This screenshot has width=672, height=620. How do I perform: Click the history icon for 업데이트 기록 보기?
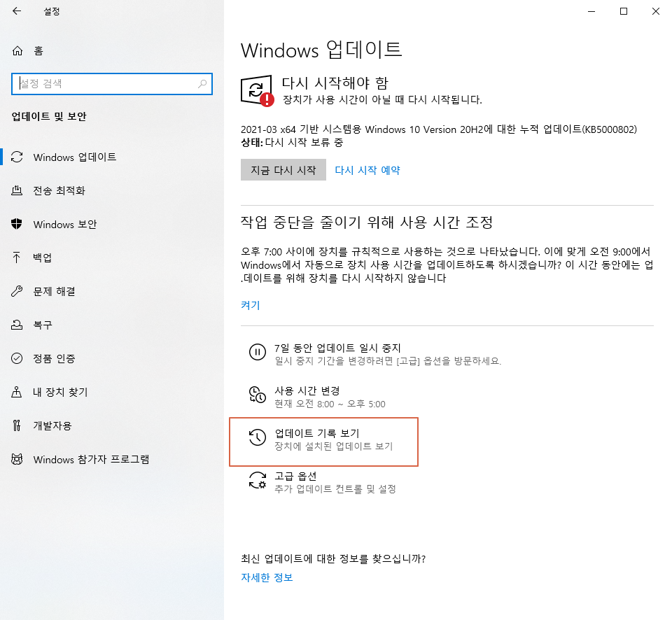point(257,437)
